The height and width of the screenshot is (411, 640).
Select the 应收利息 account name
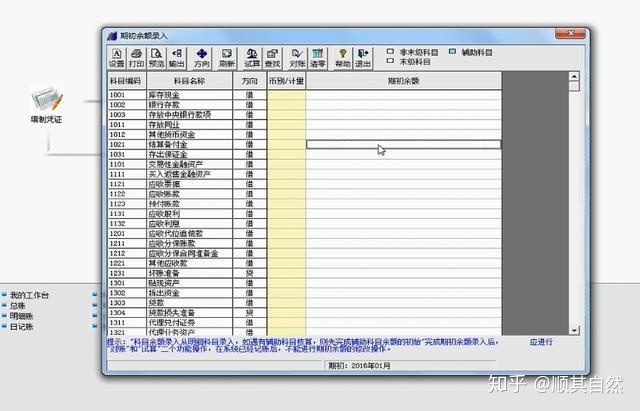point(164,224)
